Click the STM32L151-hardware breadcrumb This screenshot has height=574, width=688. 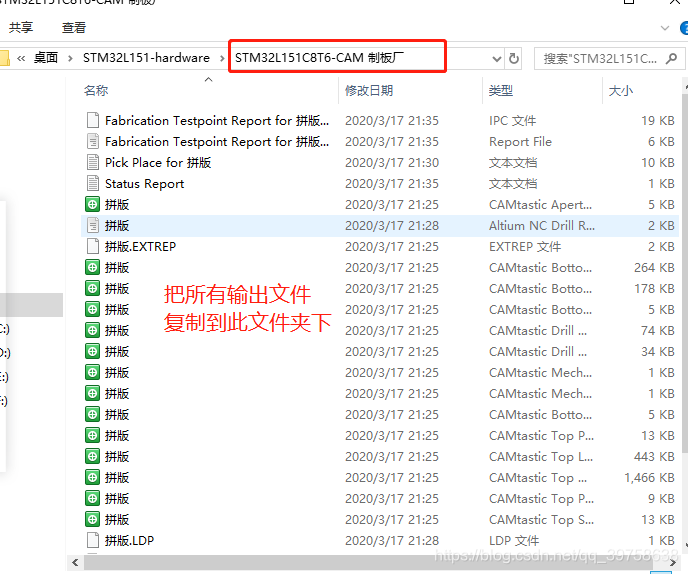click(x=146, y=58)
